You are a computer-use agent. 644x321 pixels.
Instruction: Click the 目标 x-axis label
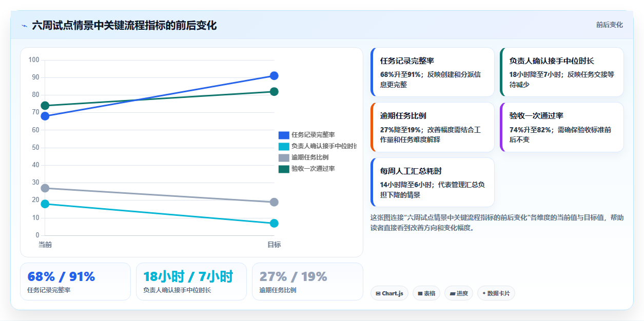point(274,245)
